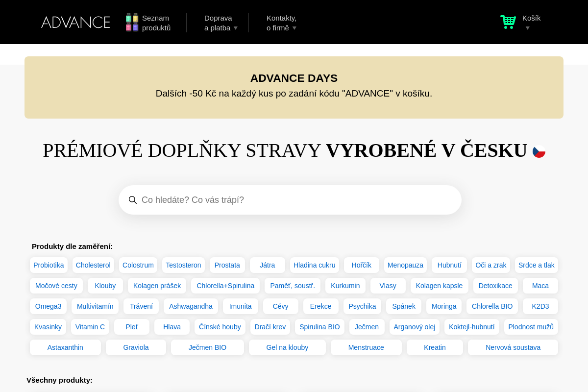Open Chlorella+Spirulina products
Viewport: 588px width, 392px height.
pos(225,286)
